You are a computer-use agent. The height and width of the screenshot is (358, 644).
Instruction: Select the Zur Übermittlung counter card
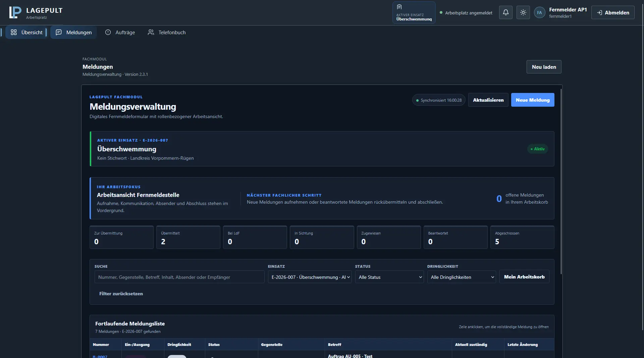(x=121, y=237)
